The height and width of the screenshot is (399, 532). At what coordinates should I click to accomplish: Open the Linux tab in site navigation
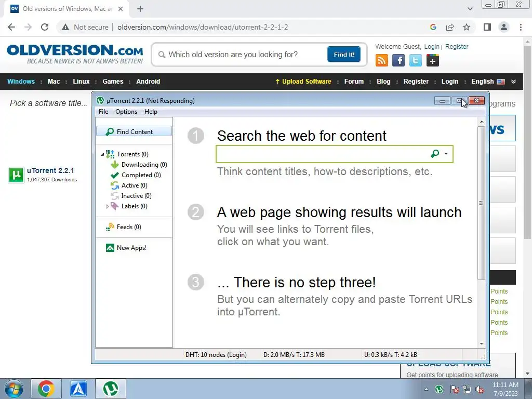tap(81, 82)
